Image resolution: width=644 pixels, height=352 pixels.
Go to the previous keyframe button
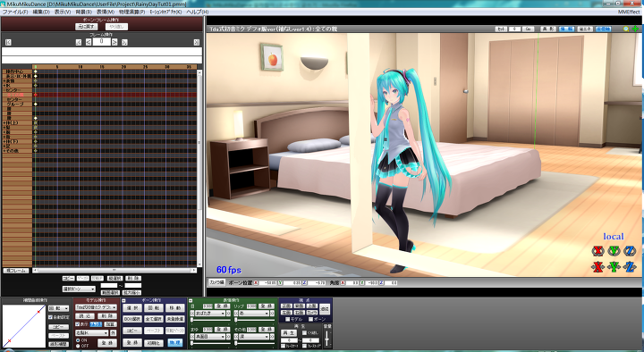click(x=79, y=42)
